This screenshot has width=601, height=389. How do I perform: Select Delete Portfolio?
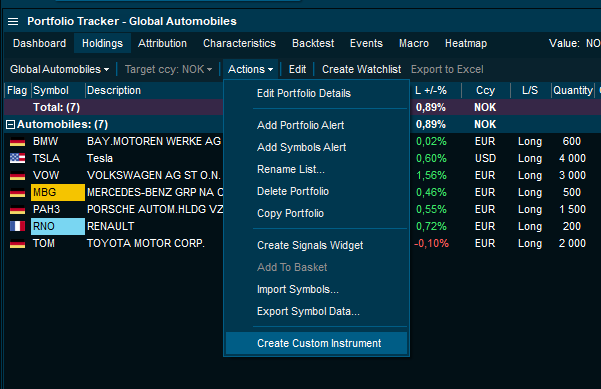[316, 192]
